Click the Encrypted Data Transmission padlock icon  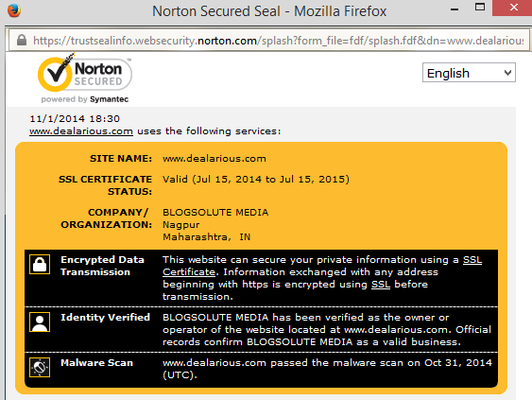click(x=40, y=264)
